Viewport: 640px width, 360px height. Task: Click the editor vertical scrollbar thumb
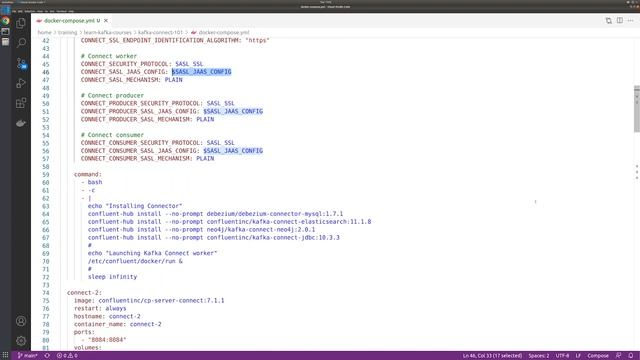[x=637, y=109]
